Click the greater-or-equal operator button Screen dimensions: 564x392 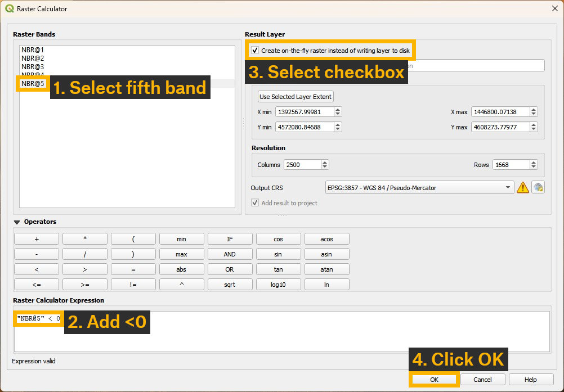click(x=85, y=284)
